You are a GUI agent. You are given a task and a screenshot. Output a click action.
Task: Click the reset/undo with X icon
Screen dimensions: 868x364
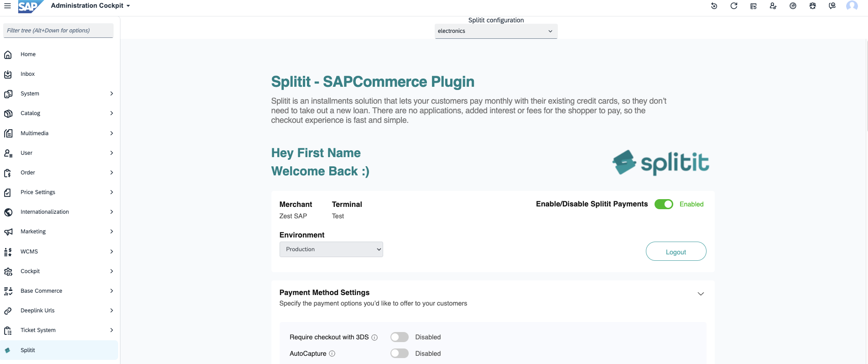(x=714, y=6)
